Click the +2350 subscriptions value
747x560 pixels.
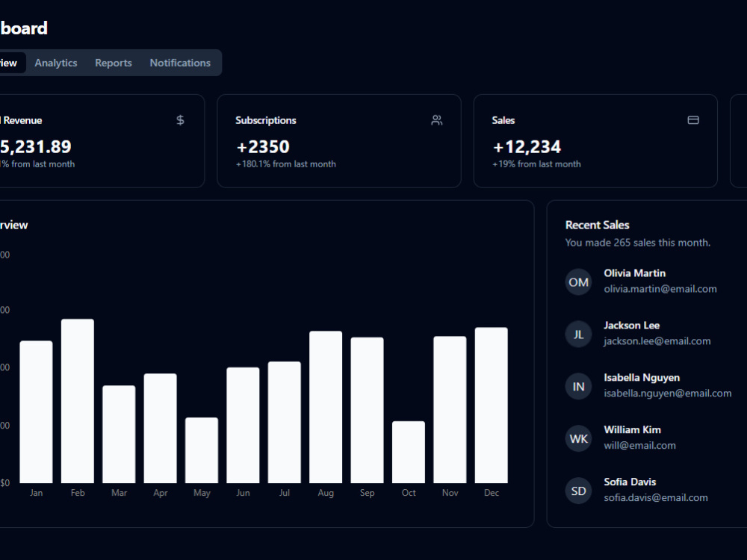tap(263, 146)
